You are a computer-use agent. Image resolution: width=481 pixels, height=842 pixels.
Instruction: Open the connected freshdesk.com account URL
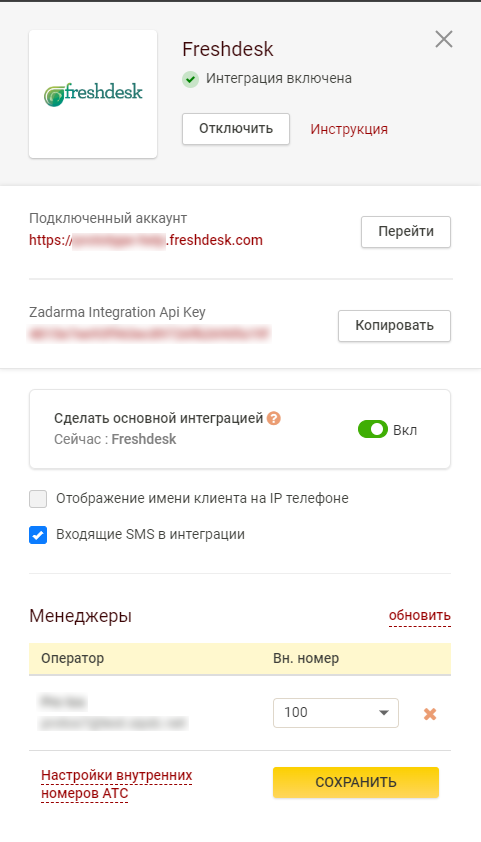click(x=146, y=240)
